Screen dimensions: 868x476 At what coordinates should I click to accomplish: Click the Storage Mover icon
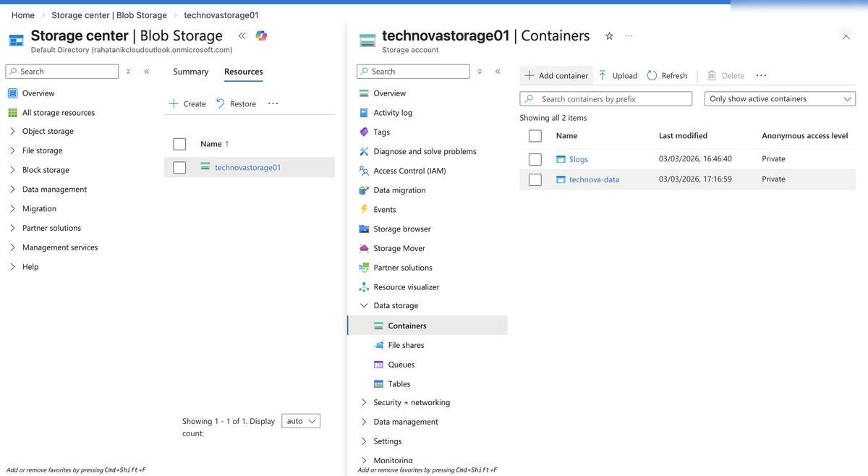pyautogui.click(x=364, y=248)
